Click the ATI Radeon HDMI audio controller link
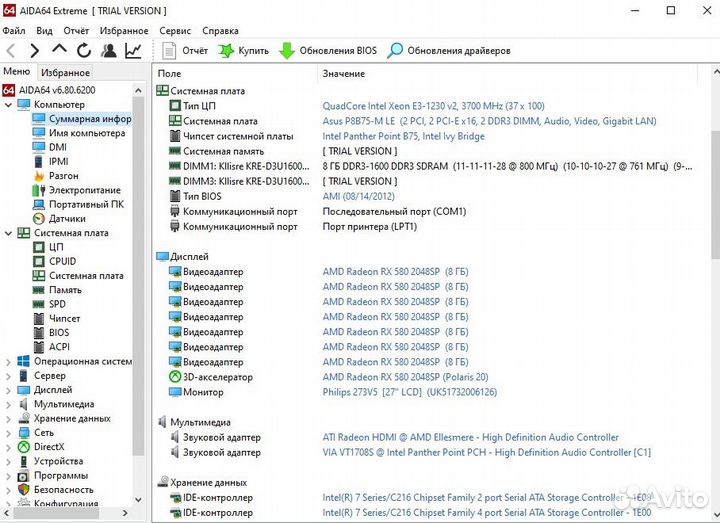Screen dimensions: 720x523 [470, 438]
